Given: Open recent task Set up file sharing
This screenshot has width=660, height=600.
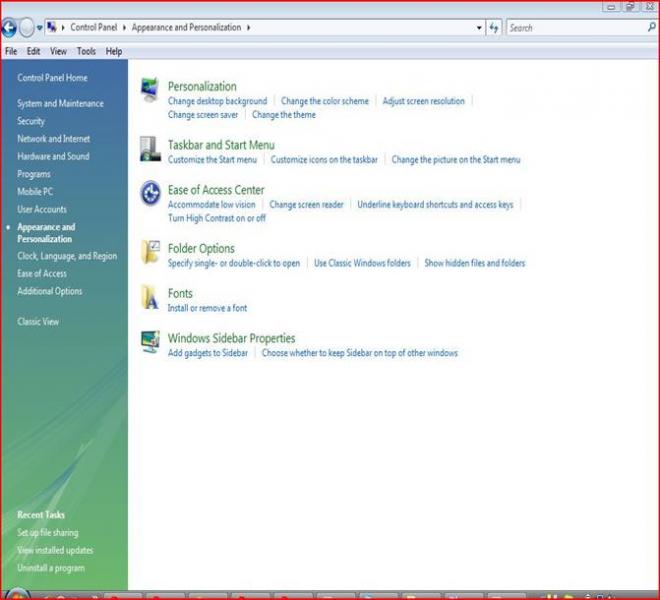Looking at the screenshot, I should pyautogui.click(x=48, y=533).
